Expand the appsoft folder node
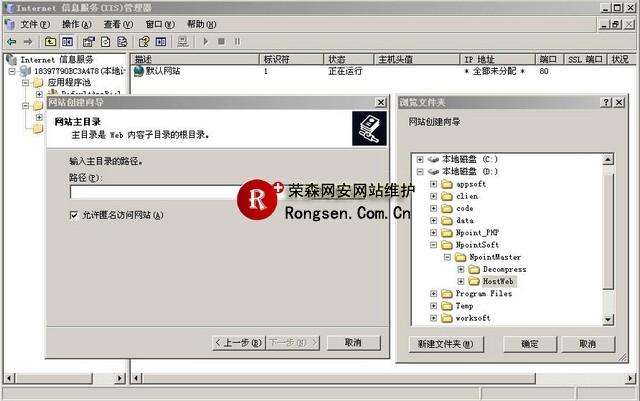Screen dimensions: 640x401 click(x=433, y=184)
